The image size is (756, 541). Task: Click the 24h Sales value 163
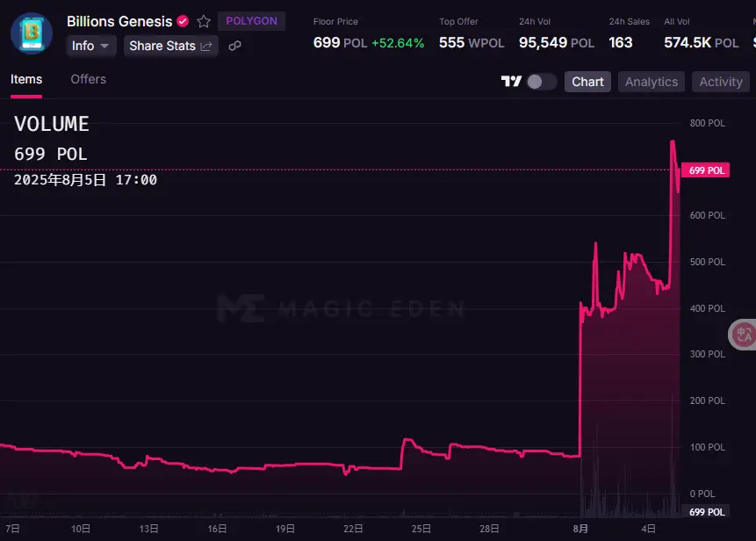(621, 43)
